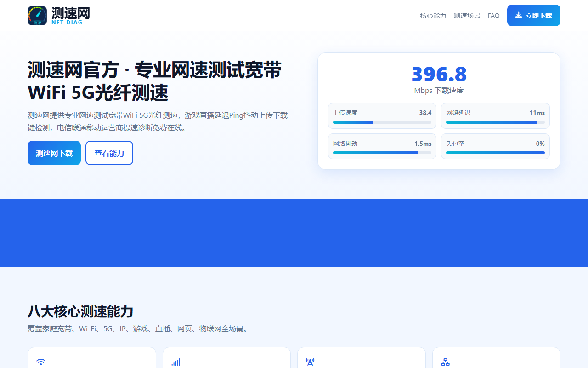Click the 查看能力 outlined button
Viewport: 588px width, 368px height.
[x=109, y=153]
